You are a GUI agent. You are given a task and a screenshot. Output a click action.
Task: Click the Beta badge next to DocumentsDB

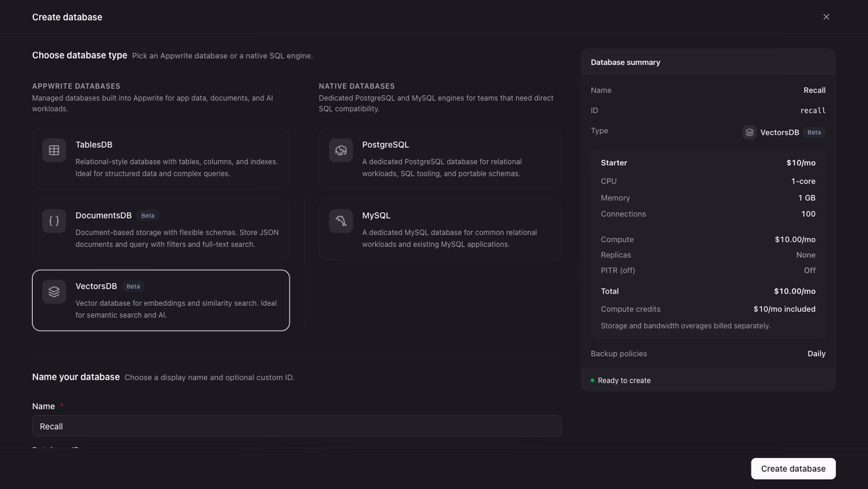[148, 216]
